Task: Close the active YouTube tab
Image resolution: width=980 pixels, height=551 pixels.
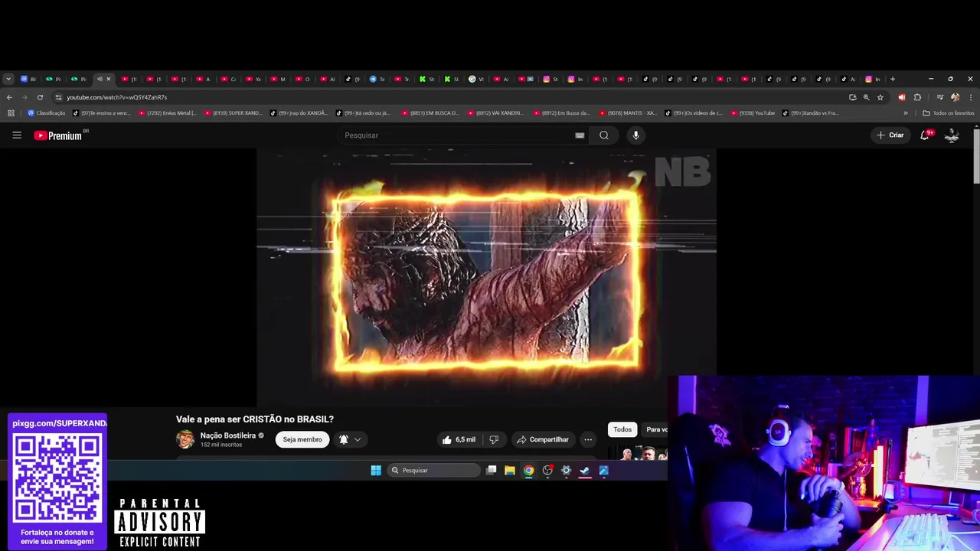Action: pos(108,79)
